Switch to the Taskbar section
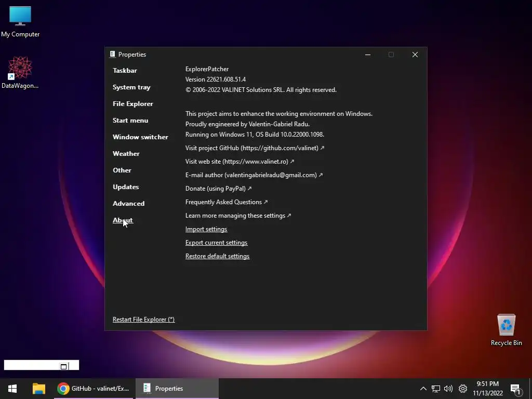The width and height of the screenshot is (532, 399). pyautogui.click(x=125, y=71)
